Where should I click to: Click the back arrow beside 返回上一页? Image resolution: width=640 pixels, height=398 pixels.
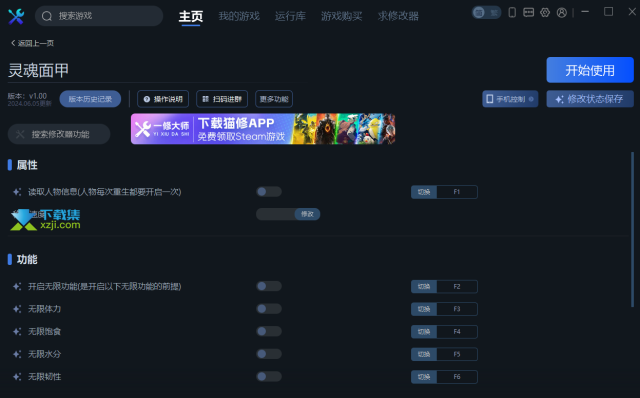coord(13,43)
